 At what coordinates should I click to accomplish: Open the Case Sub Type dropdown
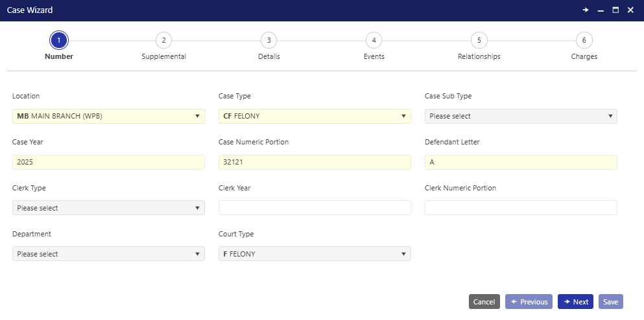(521, 117)
